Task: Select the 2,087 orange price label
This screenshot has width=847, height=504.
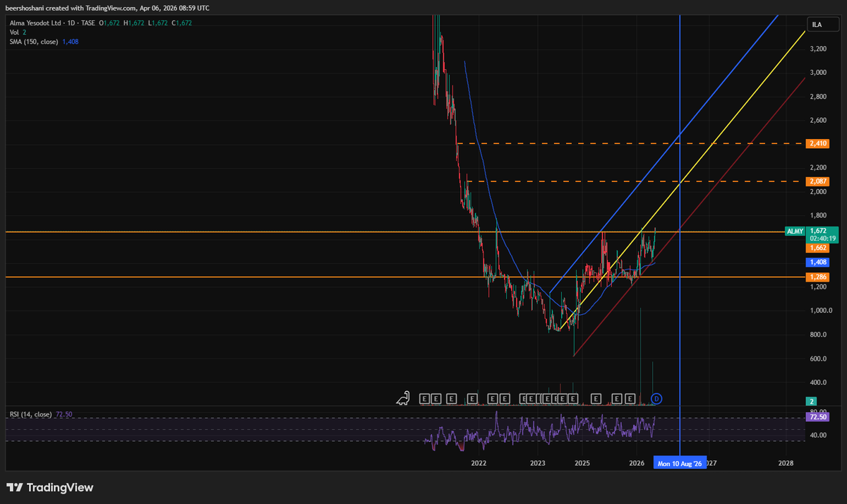Action: coord(818,181)
